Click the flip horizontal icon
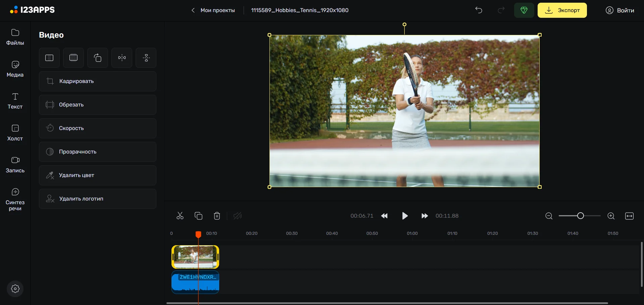644x305 pixels. point(122,58)
